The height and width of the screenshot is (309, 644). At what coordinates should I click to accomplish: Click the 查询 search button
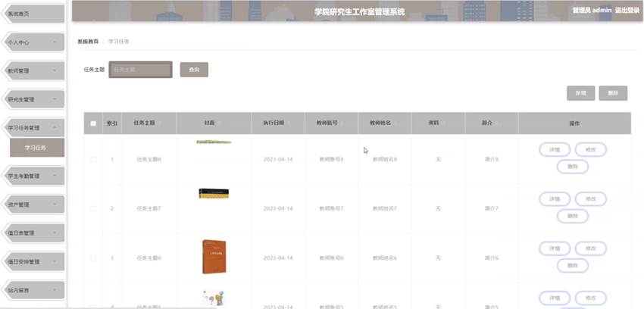coord(194,70)
